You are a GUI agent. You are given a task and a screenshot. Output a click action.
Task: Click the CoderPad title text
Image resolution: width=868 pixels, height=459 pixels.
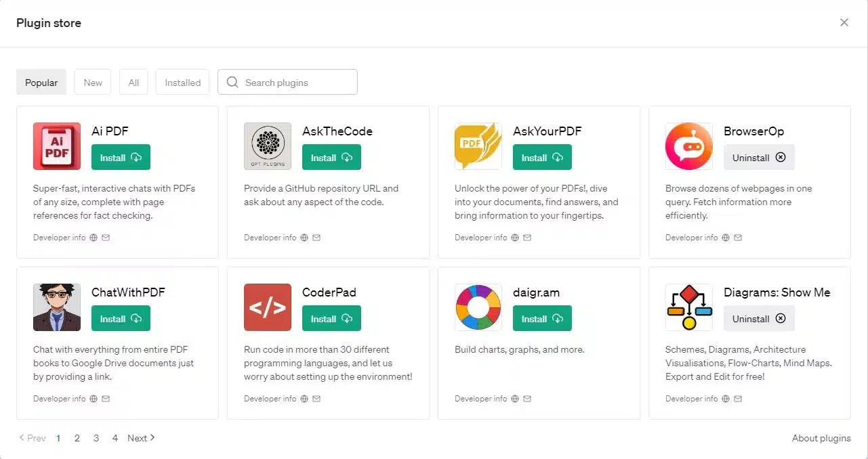[x=329, y=292]
